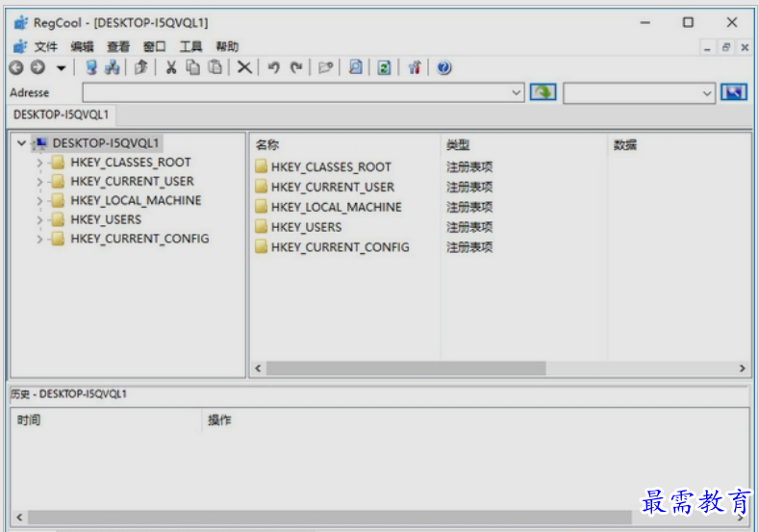Select HKEY_CURRENT_CONFIG in the tree
The image size is (759, 532).
tap(139, 239)
